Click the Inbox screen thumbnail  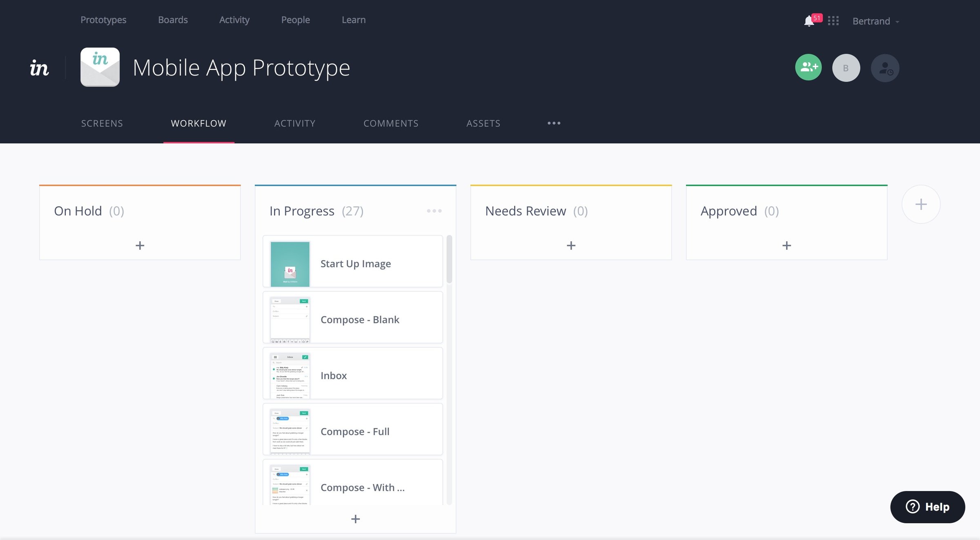click(x=290, y=376)
